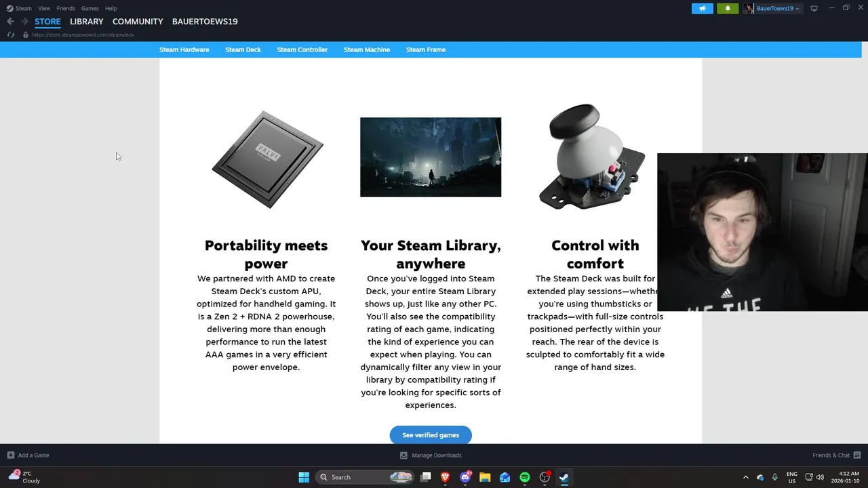Screen dimensions: 868x488
Task: Click the Your Steam Library, anywhere heading
Action: [431, 254]
